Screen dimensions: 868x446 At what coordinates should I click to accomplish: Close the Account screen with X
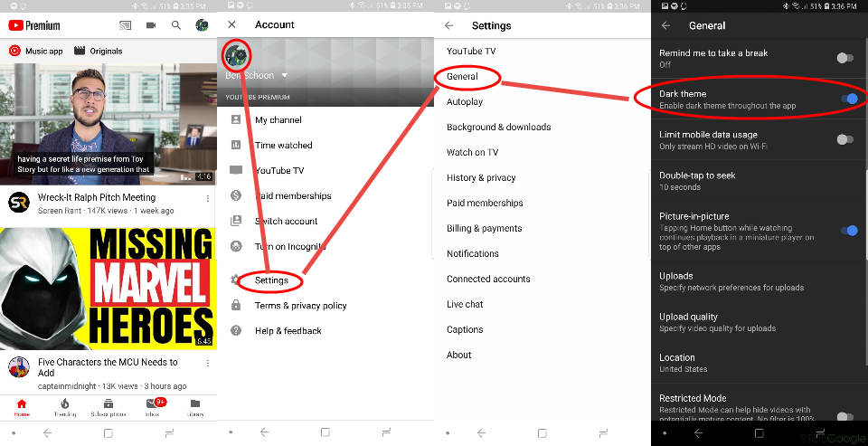tap(232, 25)
